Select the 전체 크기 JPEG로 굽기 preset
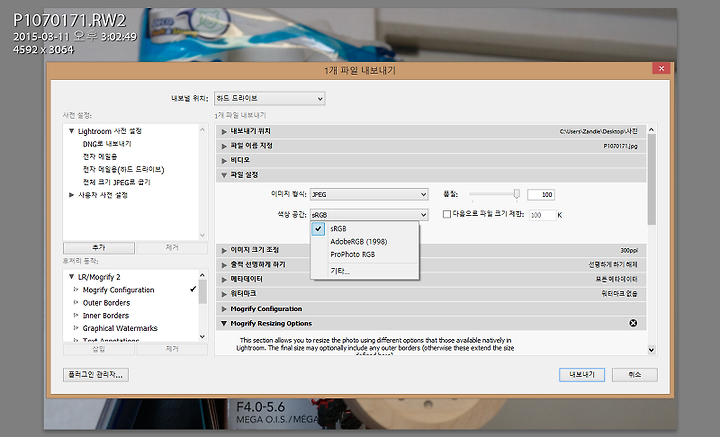Screen dimensions: 720x437 click(x=117, y=182)
